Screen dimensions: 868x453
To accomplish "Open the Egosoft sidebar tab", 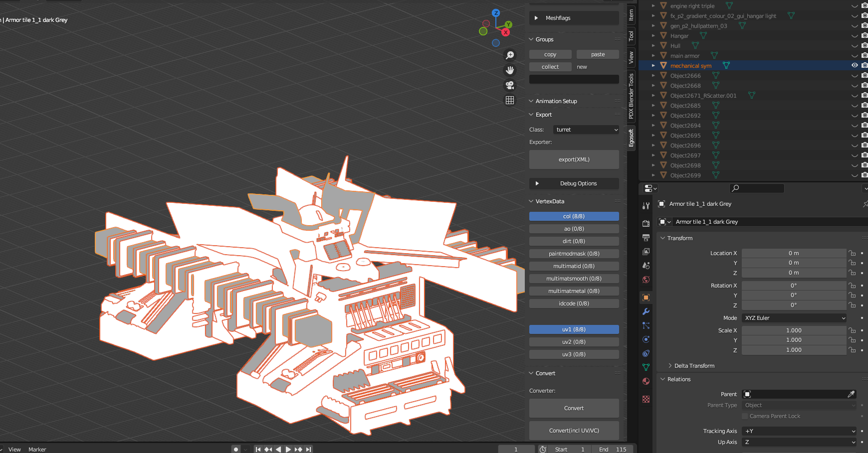I will (631, 138).
